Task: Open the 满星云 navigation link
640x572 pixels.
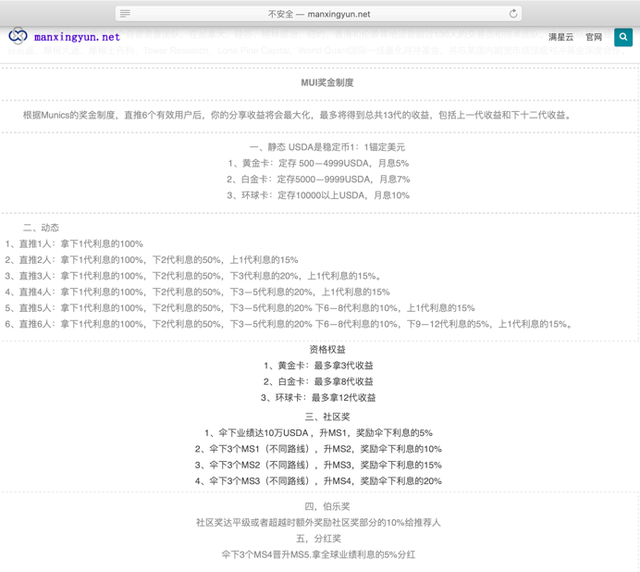Action: [562, 37]
